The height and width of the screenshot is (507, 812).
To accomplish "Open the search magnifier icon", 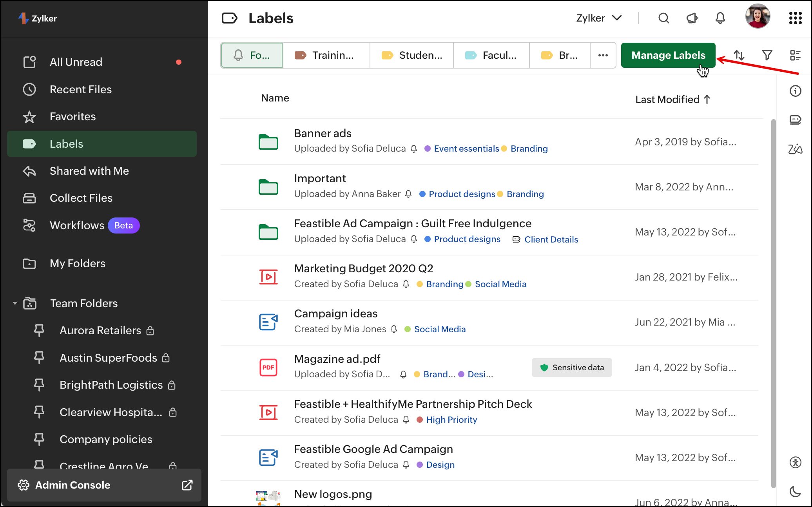I will (x=663, y=18).
